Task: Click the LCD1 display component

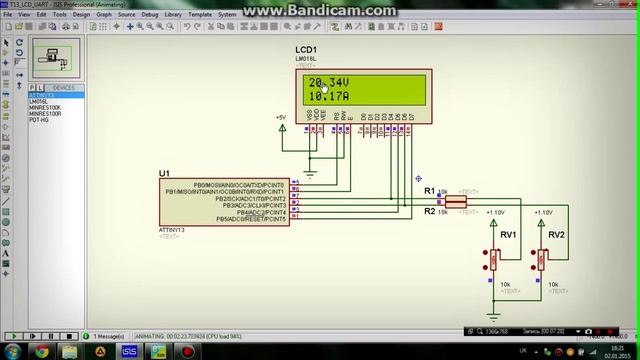Action: pos(364,96)
